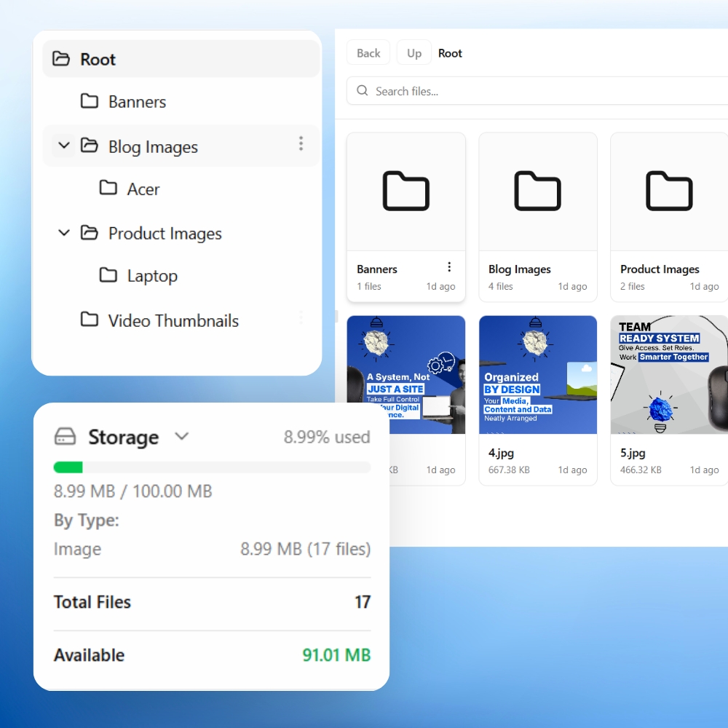This screenshot has width=728, height=728.
Task: Click the Acer folder icon in the tree
Action: coord(108,188)
